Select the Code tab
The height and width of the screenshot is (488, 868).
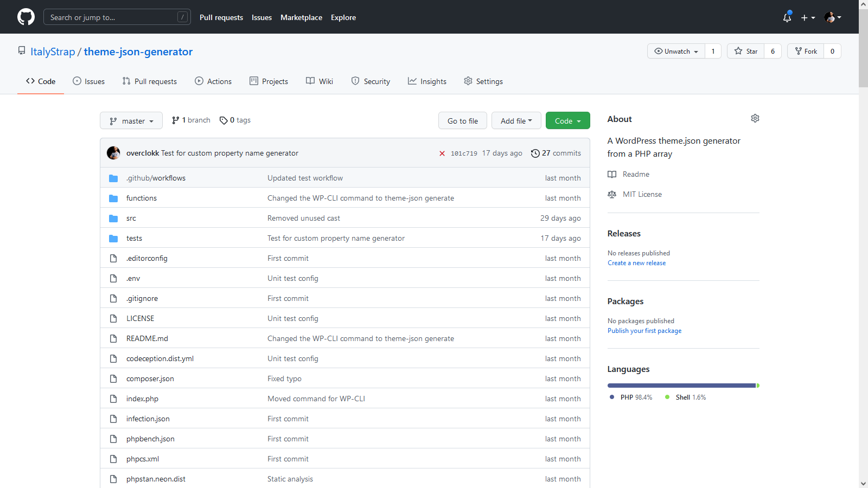pos(41,81)
